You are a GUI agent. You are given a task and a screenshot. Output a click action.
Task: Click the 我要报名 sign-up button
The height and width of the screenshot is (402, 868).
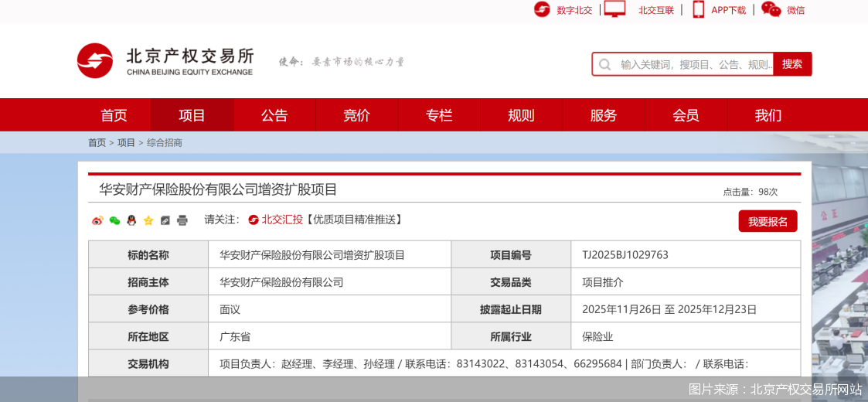[768, 222]
